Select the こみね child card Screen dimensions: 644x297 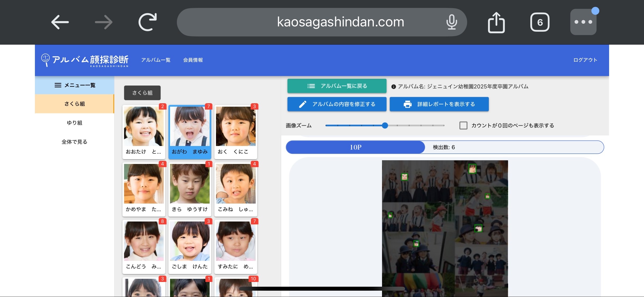pos(236,190)
